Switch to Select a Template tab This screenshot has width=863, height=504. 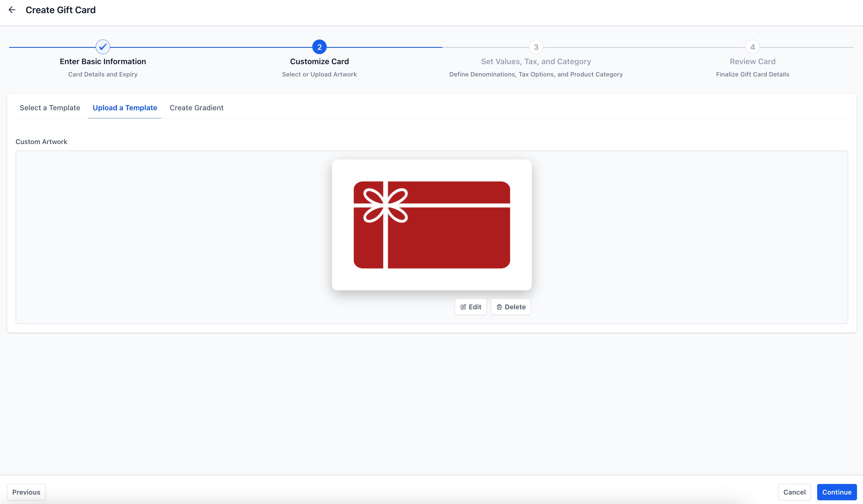pos(50,108)
